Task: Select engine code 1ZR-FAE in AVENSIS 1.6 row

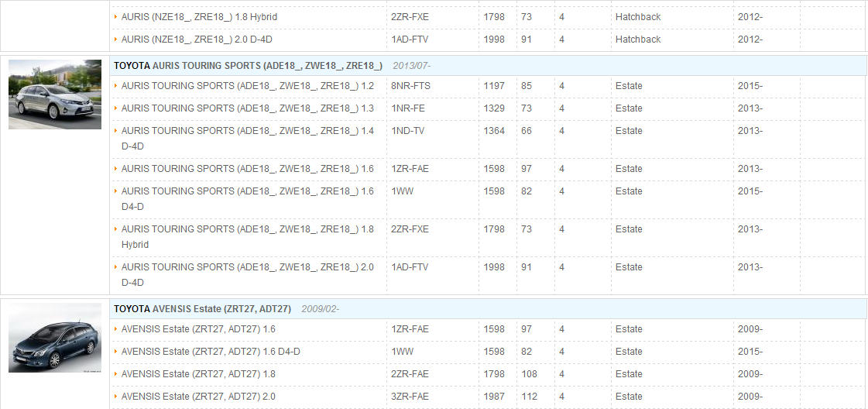Action: point(410,329)
